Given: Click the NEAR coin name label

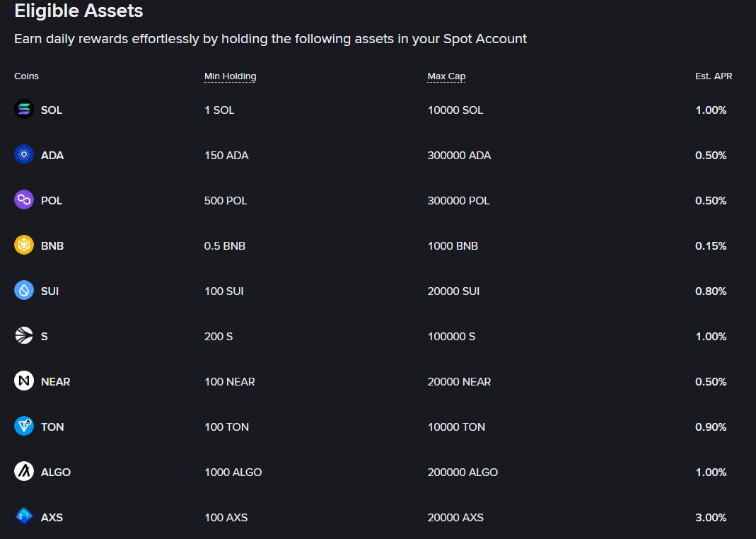Looking at the screenshot, I should point(55,382).
